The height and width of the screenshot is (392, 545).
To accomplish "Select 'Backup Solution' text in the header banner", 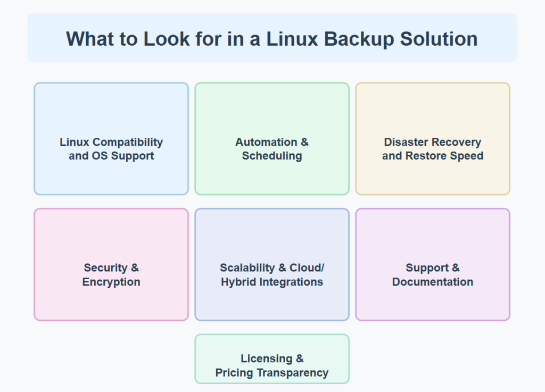I will coord(401,39).
